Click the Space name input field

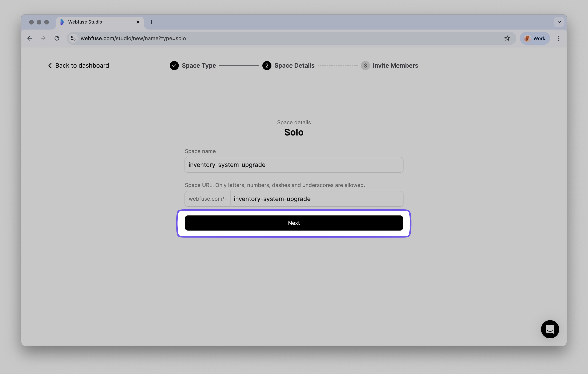pyautogui.click(x=293, y=165)
